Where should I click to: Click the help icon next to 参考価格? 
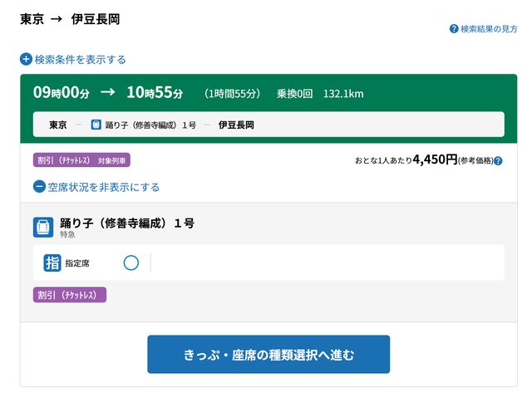pyautogui.click(x=498, y=160)
